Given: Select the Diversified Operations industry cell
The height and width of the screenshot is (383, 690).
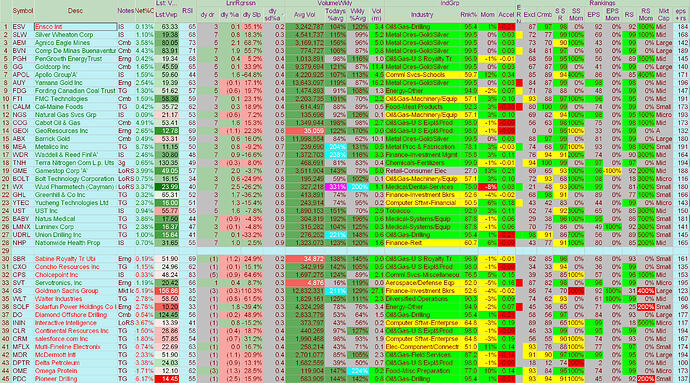Looking at the screenshot, I should [422, 299].
